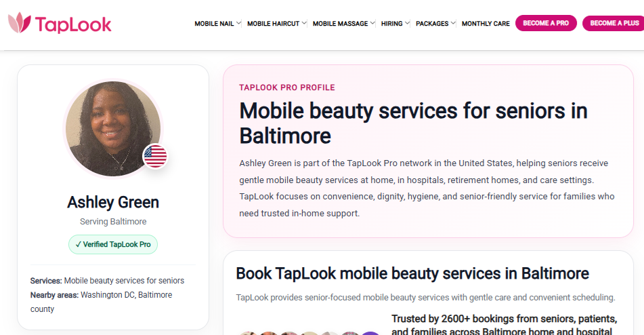Viewport: 644px width, 335px height.
Task: Click the Nearby areas line
Action: [x=101, y=302]
